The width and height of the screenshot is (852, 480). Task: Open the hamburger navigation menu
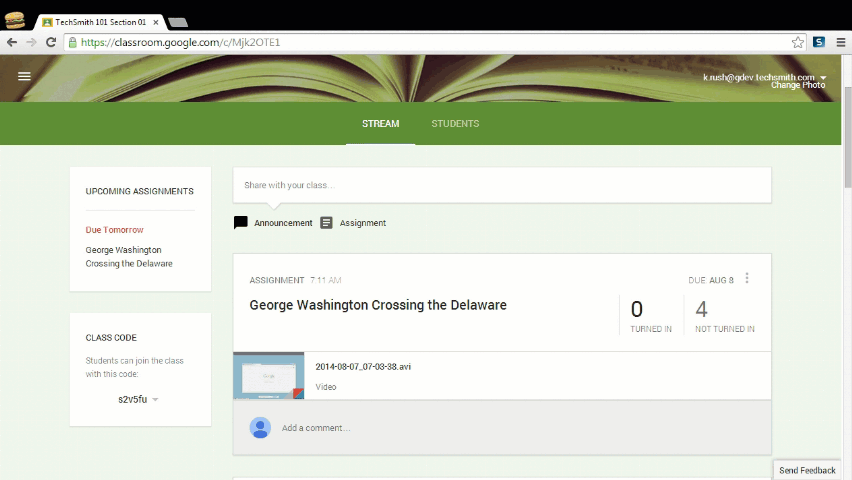pos(24,76)
